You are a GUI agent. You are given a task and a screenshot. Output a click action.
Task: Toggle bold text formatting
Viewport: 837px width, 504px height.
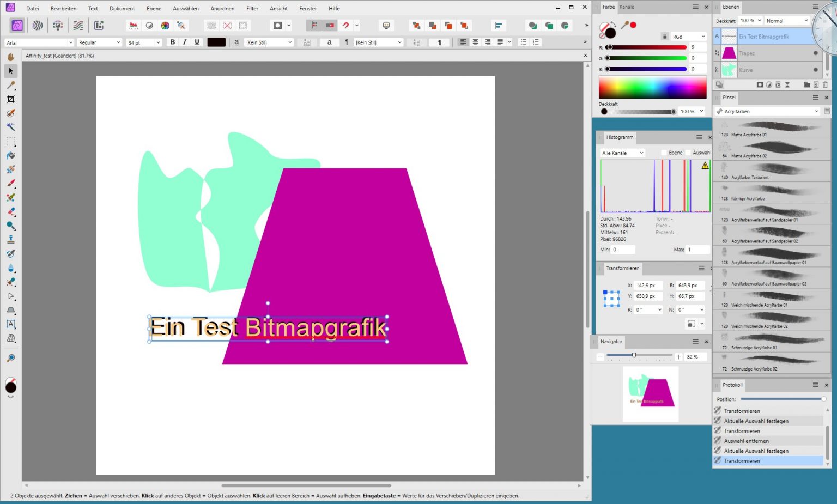pos(173,42)
